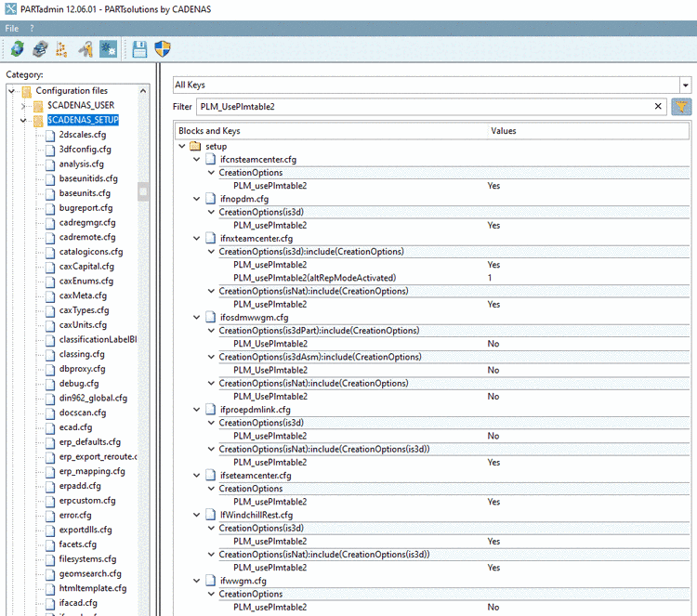Image resolution: width=697 pixels, height=616 pixels.
Task: Select analysis.cfg file
Action: coord(82,164)
